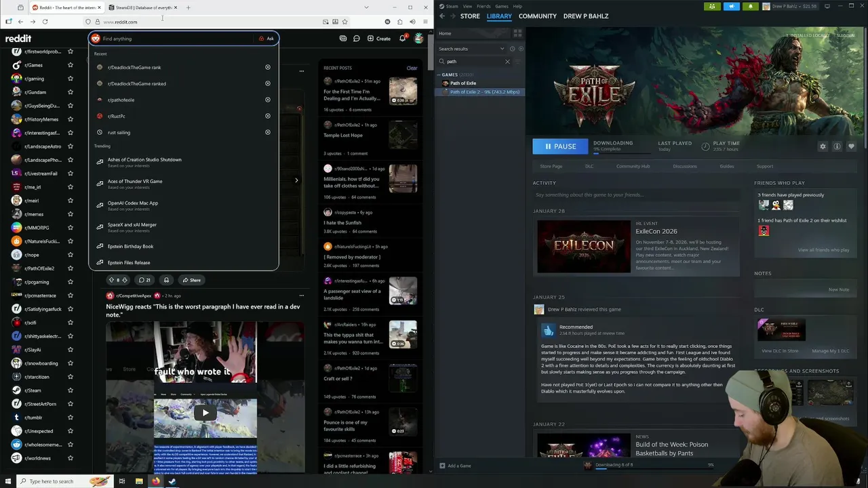Click 9% Complete download progress bar

point(620,152)
